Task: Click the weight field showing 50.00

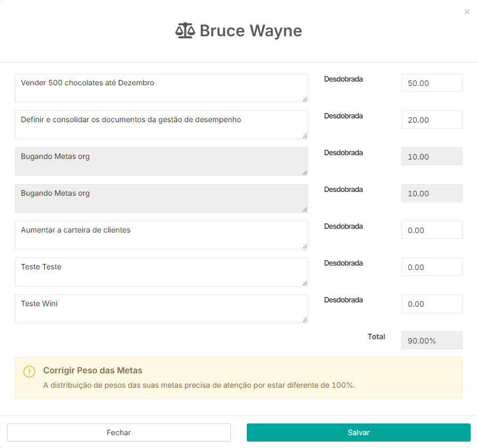Action: pyautogui.click(x=432, y=83)
